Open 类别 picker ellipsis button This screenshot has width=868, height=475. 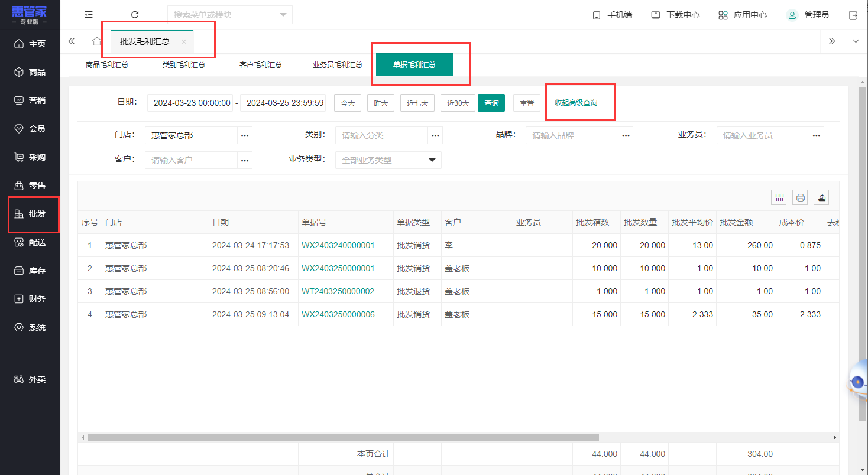435,135
